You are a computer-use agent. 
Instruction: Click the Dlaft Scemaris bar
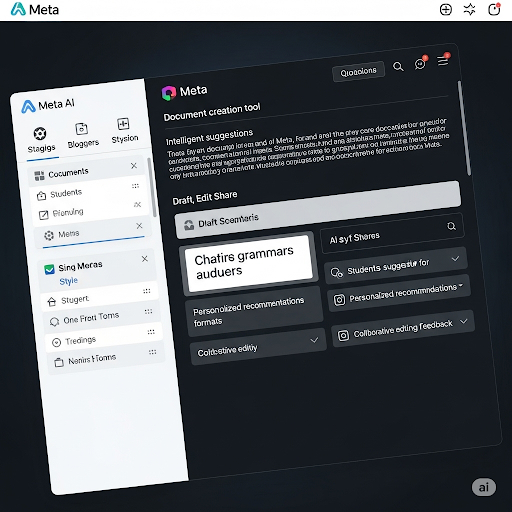click(318, 209)
